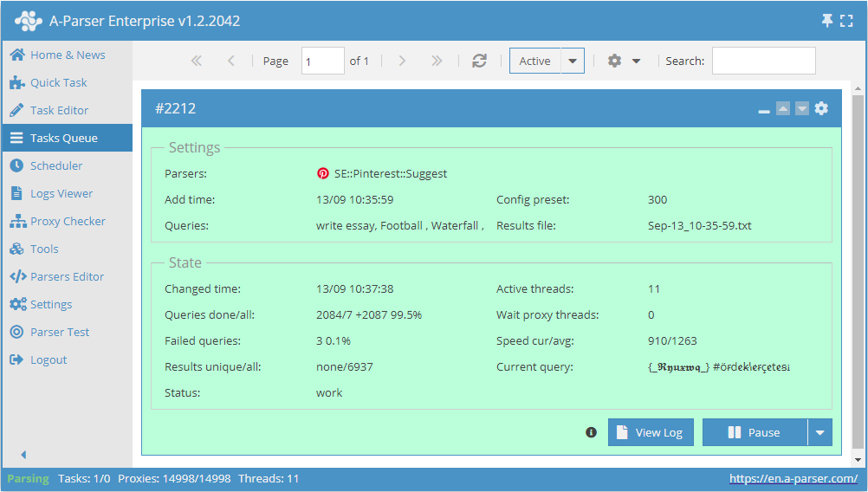Click the Search input field

point(763,61)
